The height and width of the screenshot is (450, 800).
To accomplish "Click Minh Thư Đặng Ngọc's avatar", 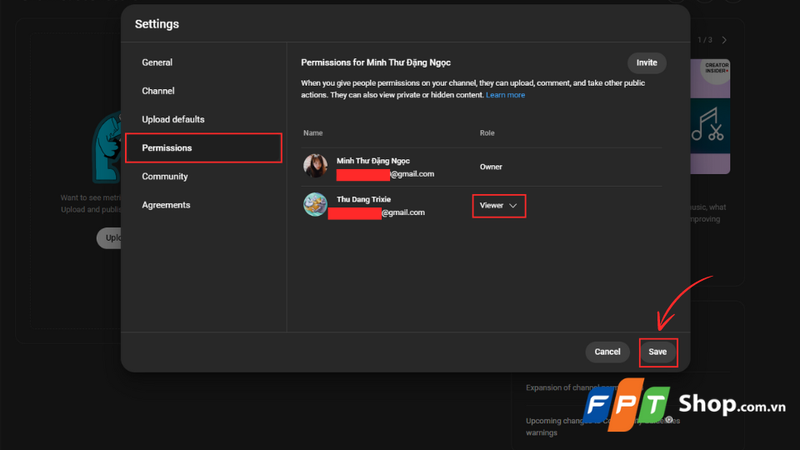I will (315, 166).
